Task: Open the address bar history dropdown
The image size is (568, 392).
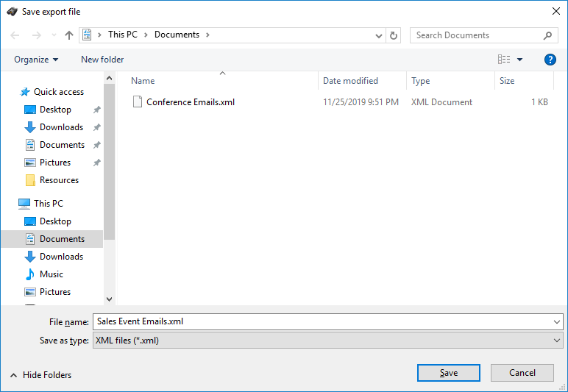Action: (x=379, y=35)
